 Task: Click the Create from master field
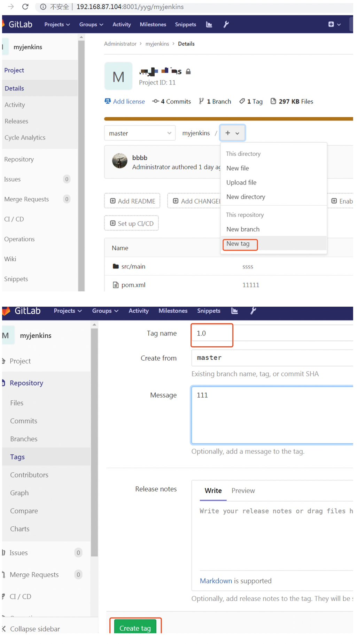[272, 358]
